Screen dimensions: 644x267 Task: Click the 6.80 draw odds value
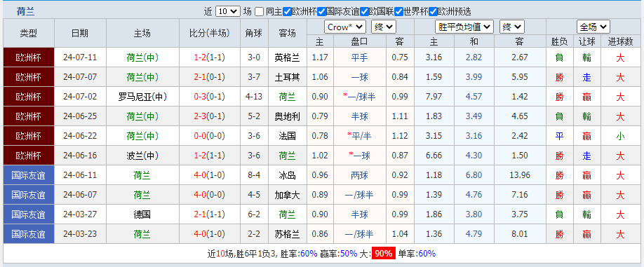tap(474, 175)
